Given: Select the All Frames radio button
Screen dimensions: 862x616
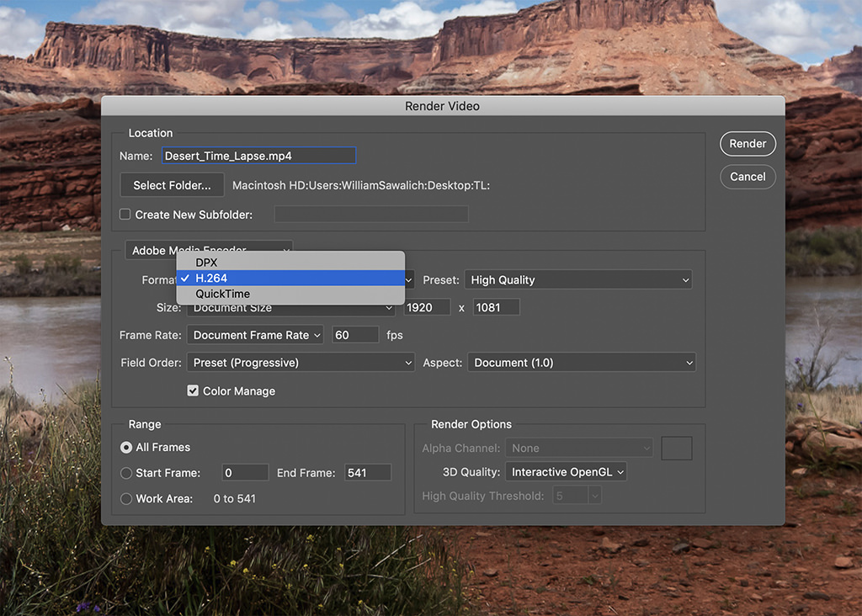Looking at the screenshot, I should click(126, 448).
